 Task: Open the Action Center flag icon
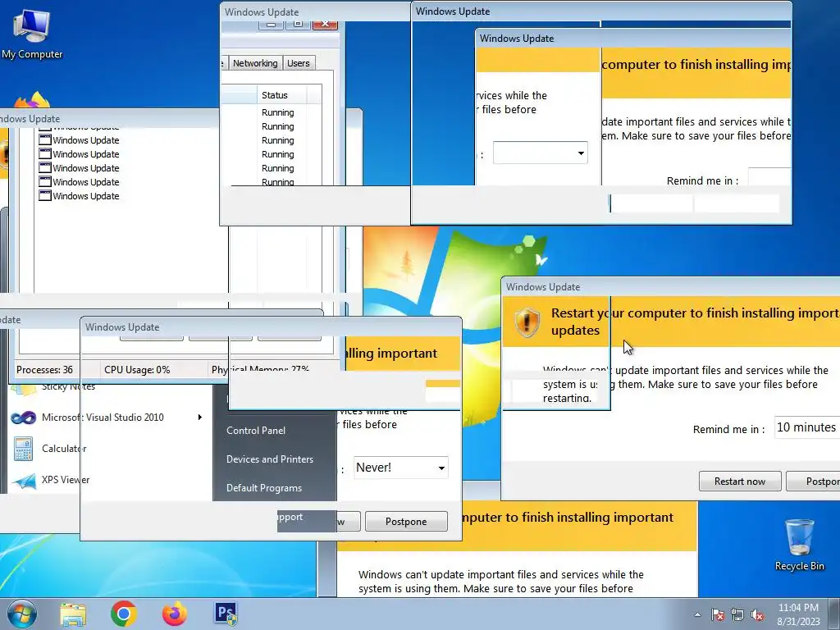[718, 614]
